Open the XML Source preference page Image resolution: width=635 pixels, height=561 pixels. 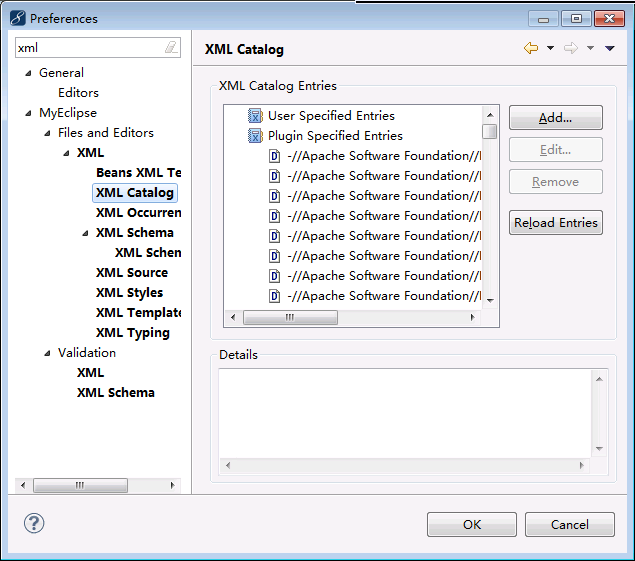(132, 273)
